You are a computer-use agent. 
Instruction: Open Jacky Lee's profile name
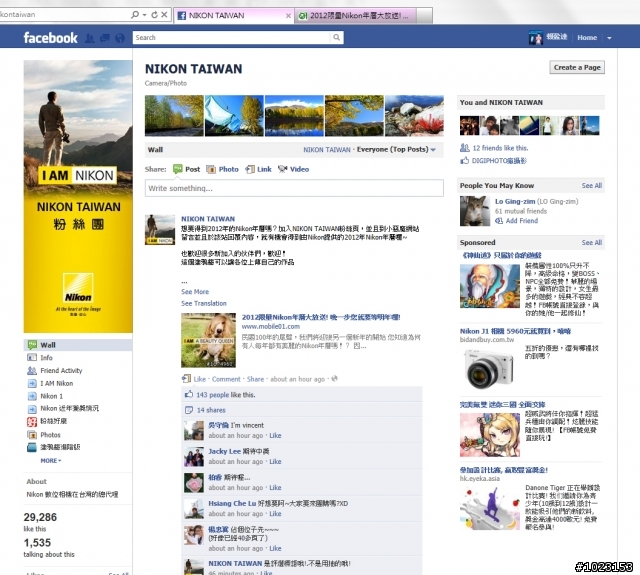pos(224,451)
